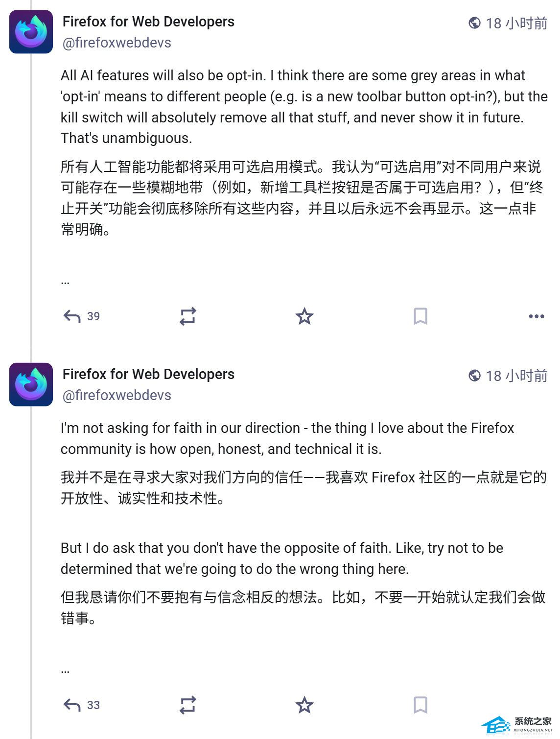Image resolution: width=560 pixels, height=739 pixels.
Task: Click the globe visibility icon on first post
Action: pos(474,23)
